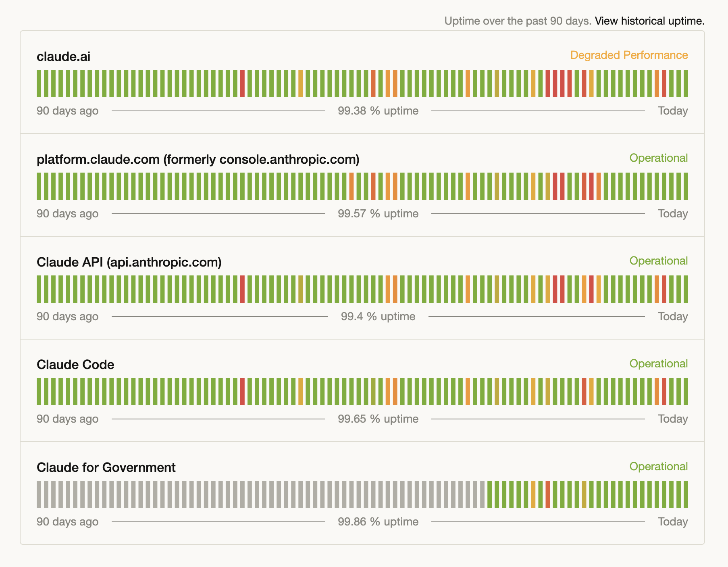Click the 99.38 % uptime text for claude.ai
This screenshot has width=728, height=567.
click(378, 110)
